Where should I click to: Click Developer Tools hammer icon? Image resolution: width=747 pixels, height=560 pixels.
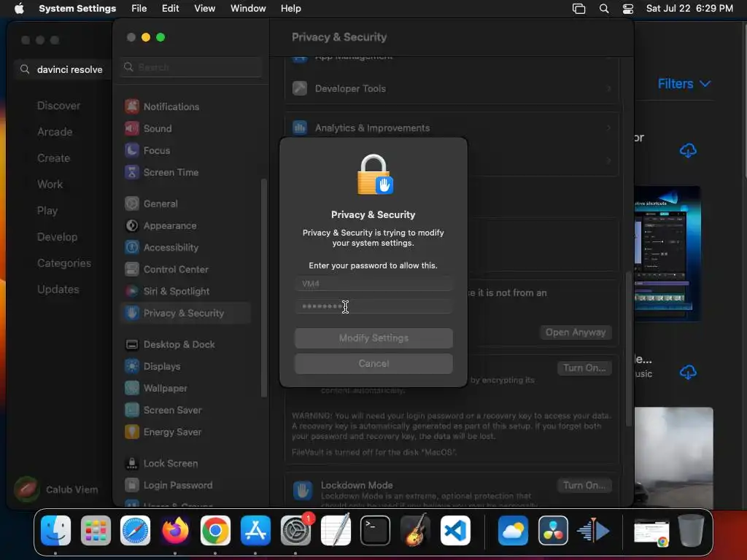click(300, 88)
